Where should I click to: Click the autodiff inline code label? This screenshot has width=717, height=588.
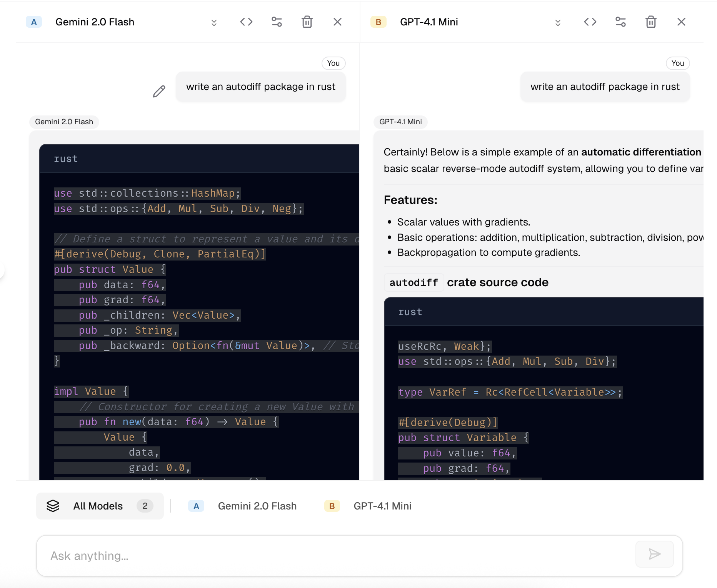[414, 282]
